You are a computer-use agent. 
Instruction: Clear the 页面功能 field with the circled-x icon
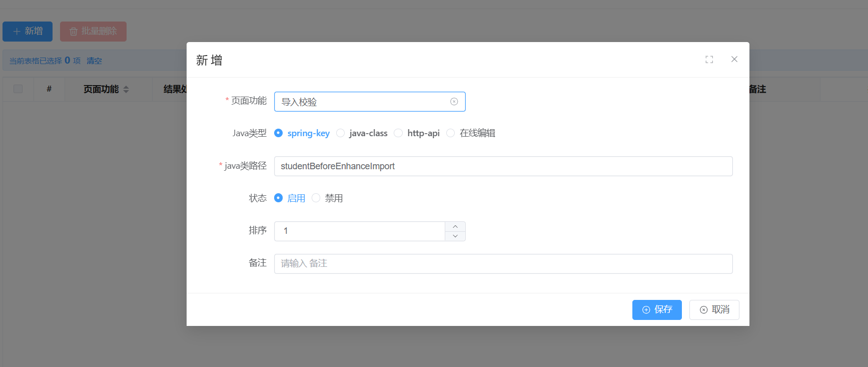point(454,102)
